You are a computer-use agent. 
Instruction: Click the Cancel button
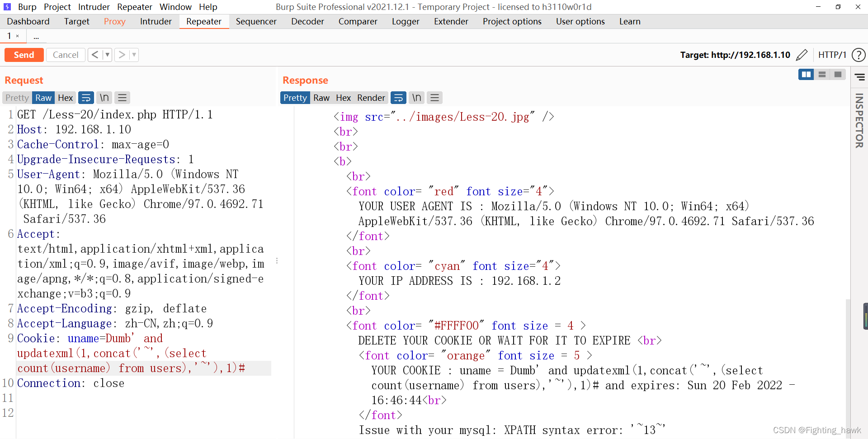(x=66, y=55)
